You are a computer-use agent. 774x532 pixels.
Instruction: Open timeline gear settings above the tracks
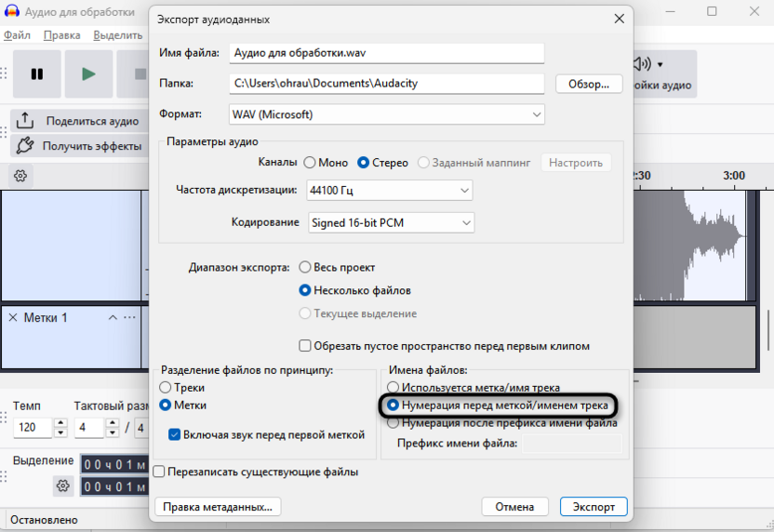[20, 176]
